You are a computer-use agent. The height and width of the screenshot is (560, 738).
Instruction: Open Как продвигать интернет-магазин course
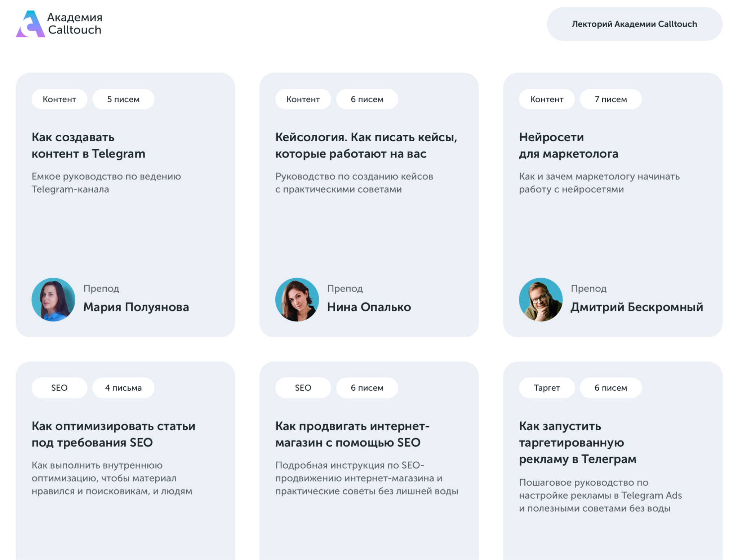tap(352, 434)
